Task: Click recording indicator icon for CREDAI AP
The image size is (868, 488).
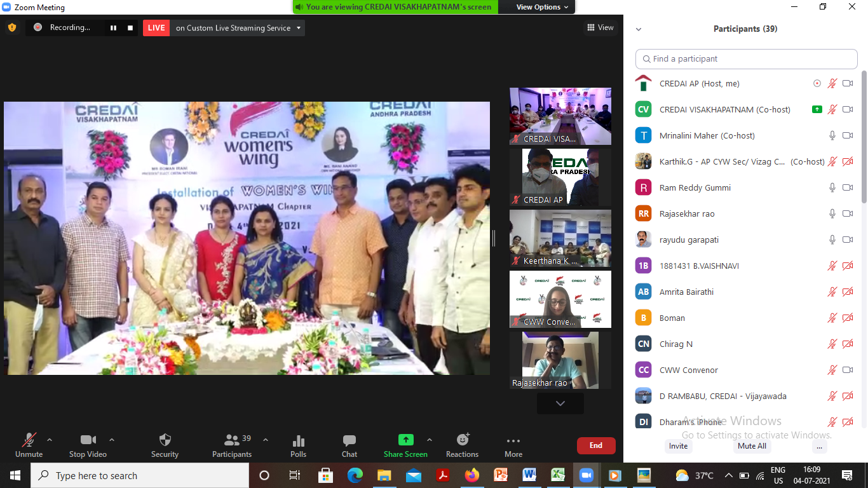Action: [817, 83]
